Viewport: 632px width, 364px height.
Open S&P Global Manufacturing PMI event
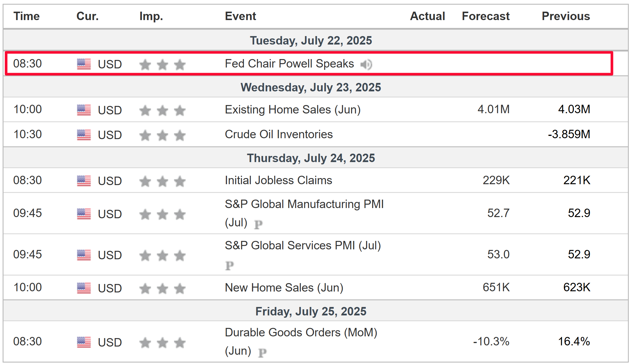pyautogui.click(x=304, y=213)
